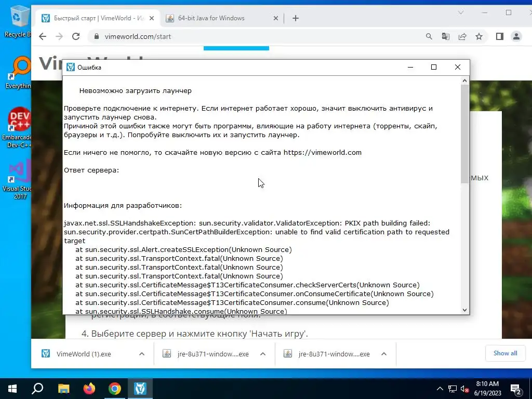Bookmark this page with the star
The width and height of the screenshot is (532, 399).
[478, 37]
